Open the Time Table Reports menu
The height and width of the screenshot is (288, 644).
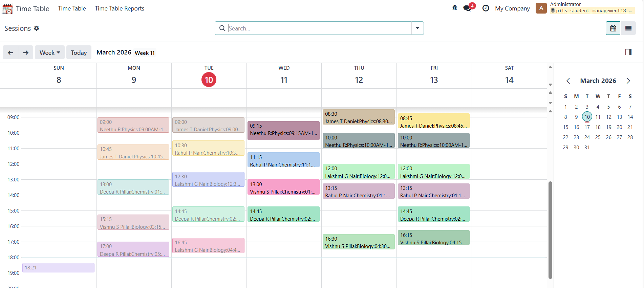coord(120,8)
